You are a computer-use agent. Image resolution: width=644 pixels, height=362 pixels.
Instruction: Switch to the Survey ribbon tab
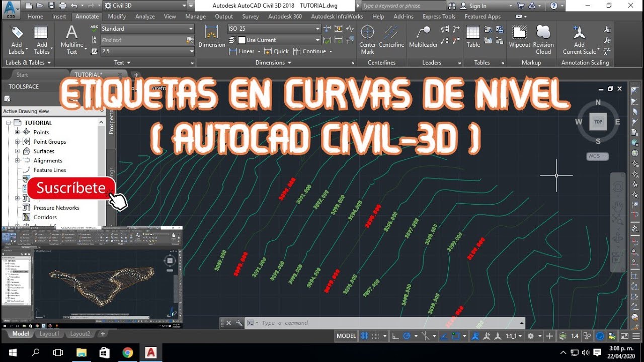point(250,16)
